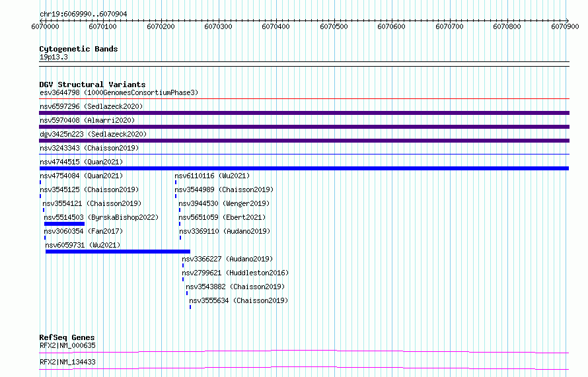Click the chr19:6069990..6070904 region label
The height and width of the screenshot is (377, 588).
[83, 14]
